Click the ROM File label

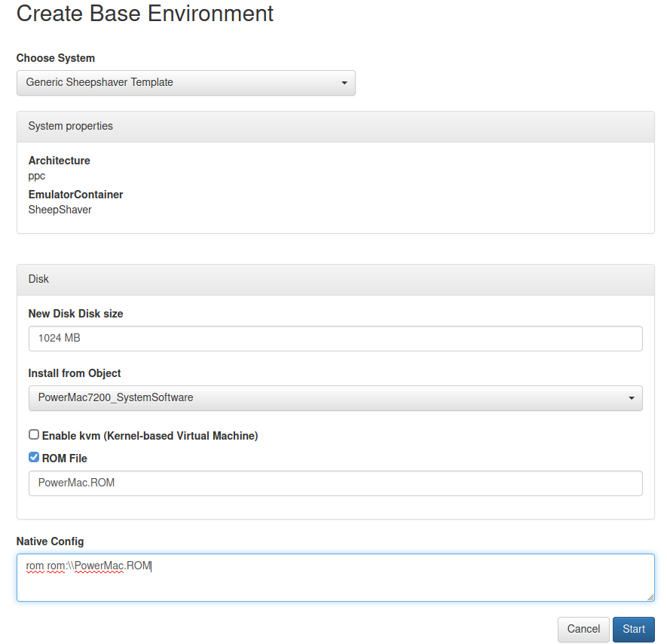click(x=65, y=458)
